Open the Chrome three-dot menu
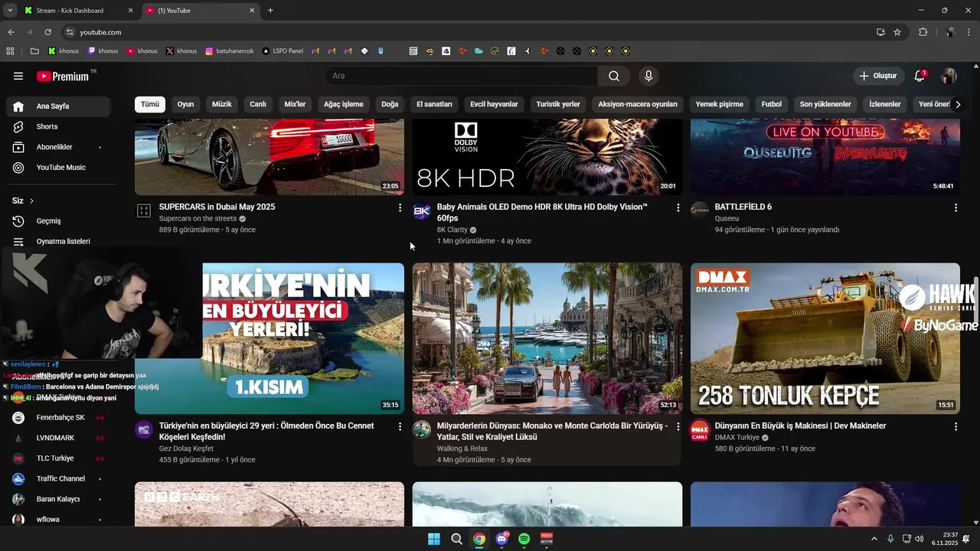The height and width of the screenshot is (551, 980). point(969,32)
